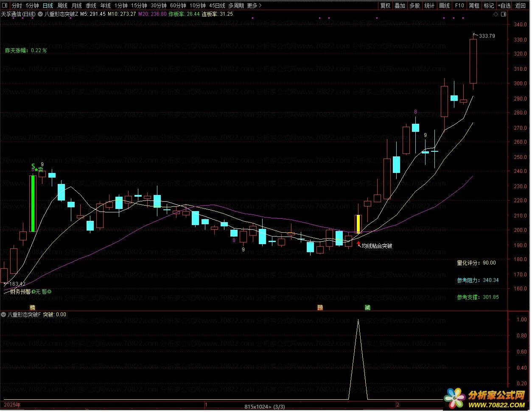
Task: Open the 更多 periods expander
Action: [254, 6]
